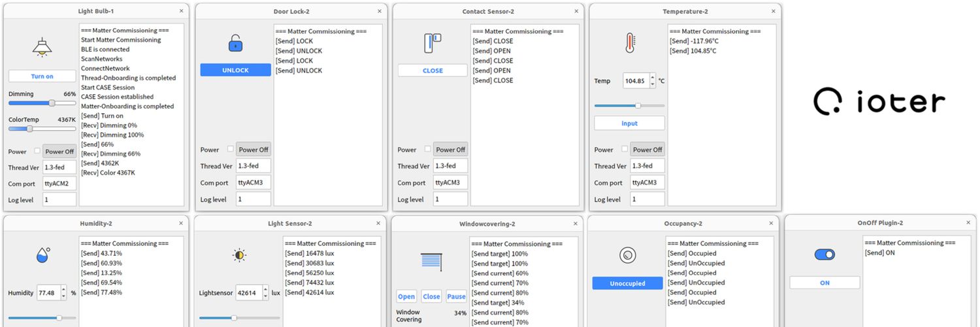Click the humidity slider in Humidity-2
980x327 pixels.
(42, 318)
